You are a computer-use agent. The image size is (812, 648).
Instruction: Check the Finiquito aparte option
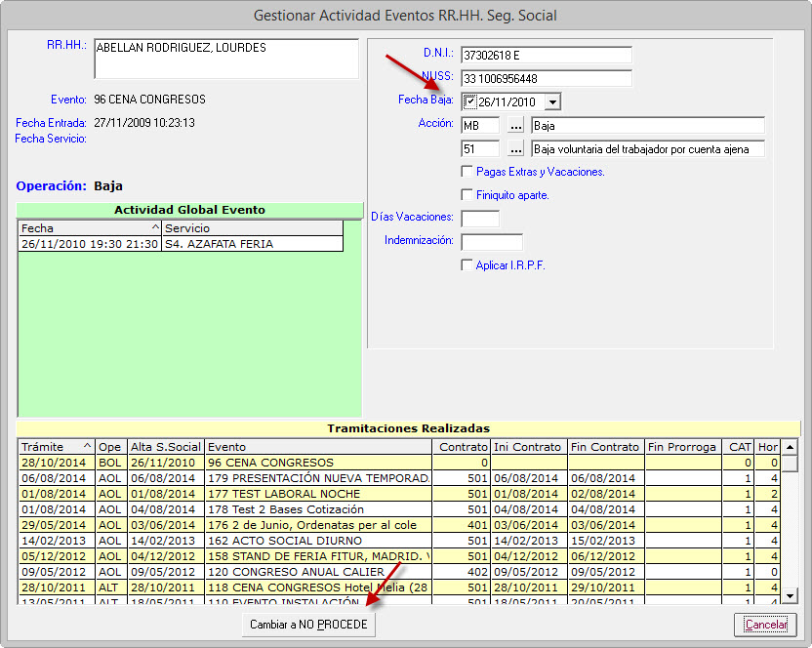pos(467,195)
